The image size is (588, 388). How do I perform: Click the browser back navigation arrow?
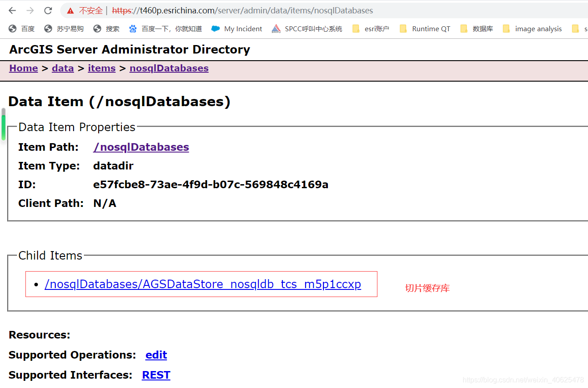(12, 10)
